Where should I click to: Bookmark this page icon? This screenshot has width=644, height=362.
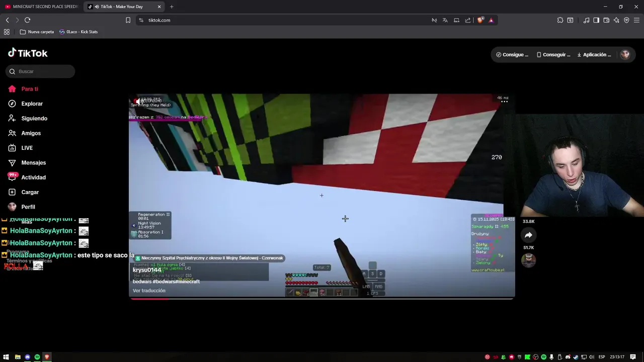(x=128, y=20)
